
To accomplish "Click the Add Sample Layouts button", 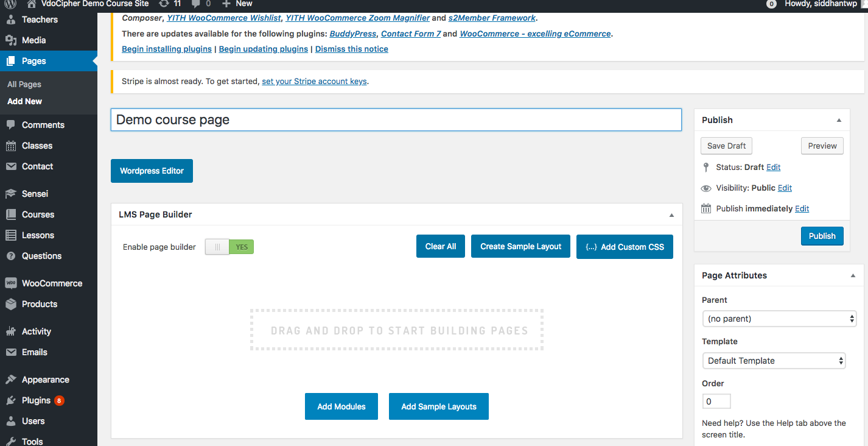I will coord(439,406).
